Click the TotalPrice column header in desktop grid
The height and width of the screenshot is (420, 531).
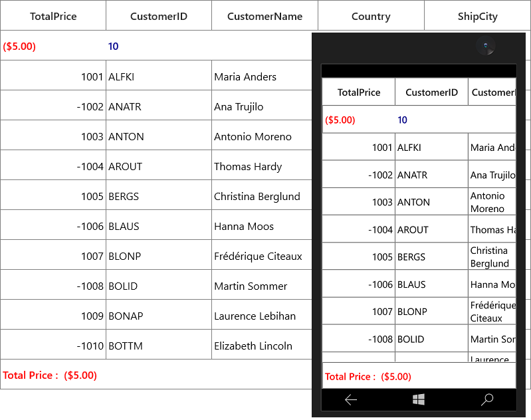tap(53, 15)
